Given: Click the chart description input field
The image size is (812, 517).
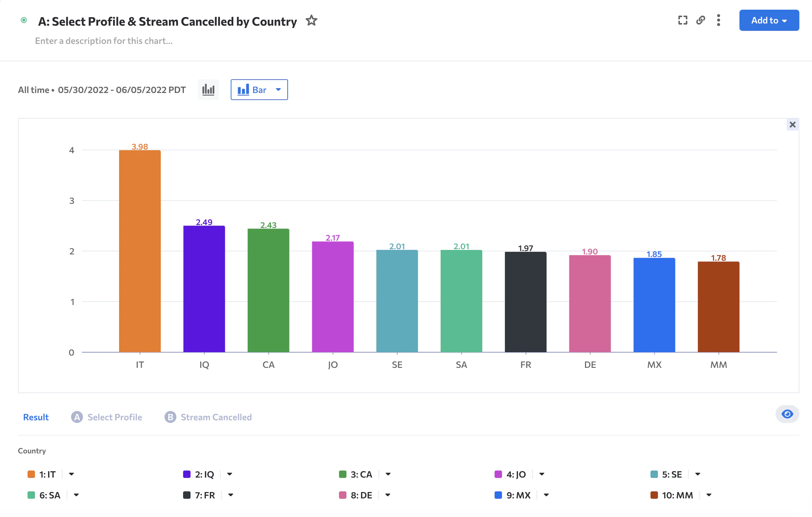Looking at the screenshot, I should (104, 41).
